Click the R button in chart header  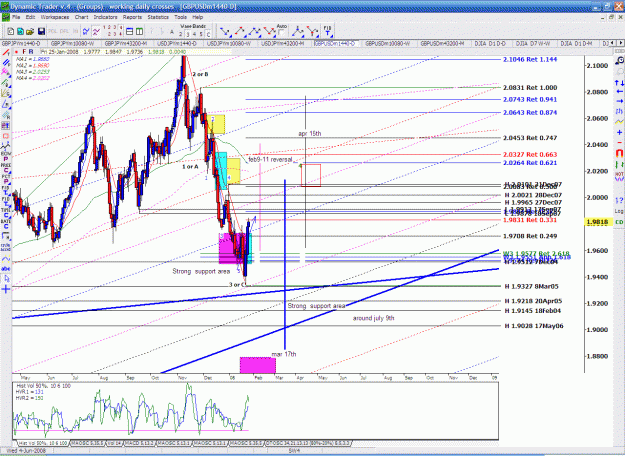(31, 52)
